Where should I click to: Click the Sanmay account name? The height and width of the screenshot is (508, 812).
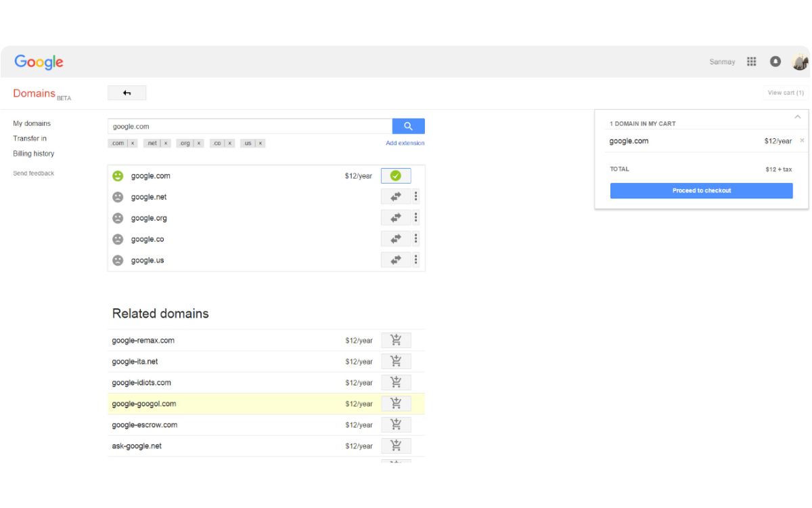point(722,62)
